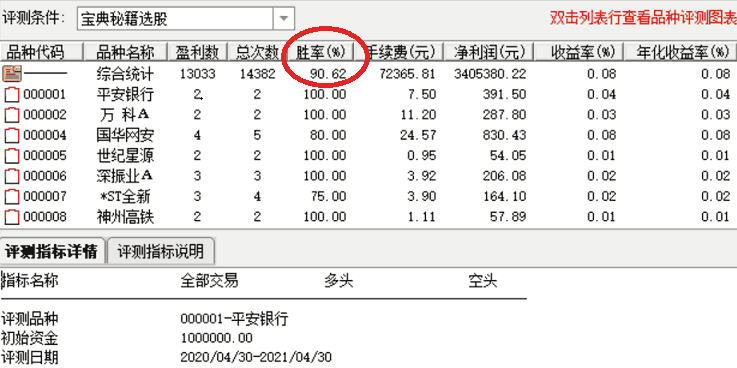This screenshot has width=737, height=368.
Task: Select the 深振业A row name
Action: click(x=125, y=176)
